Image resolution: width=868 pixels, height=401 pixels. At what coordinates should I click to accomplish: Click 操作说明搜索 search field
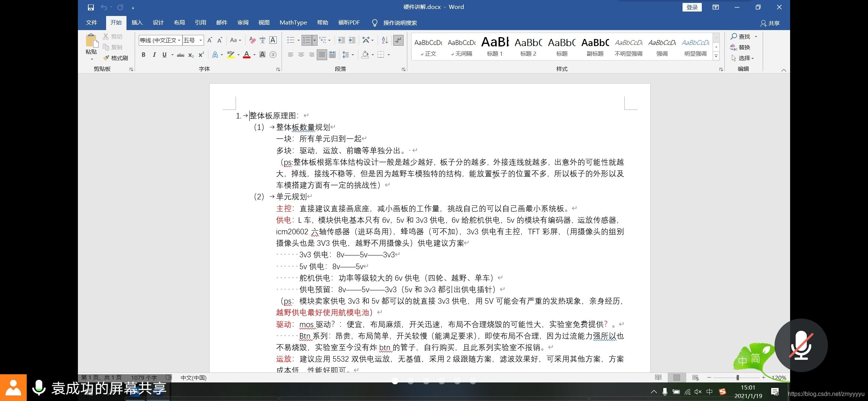tap(400, 23)
